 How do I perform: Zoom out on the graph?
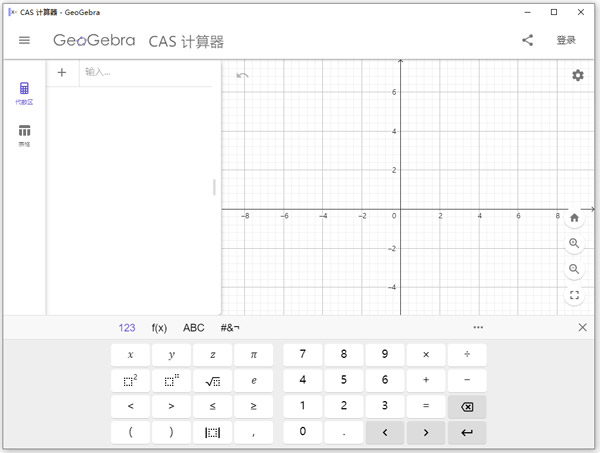(x=574, y=269)
